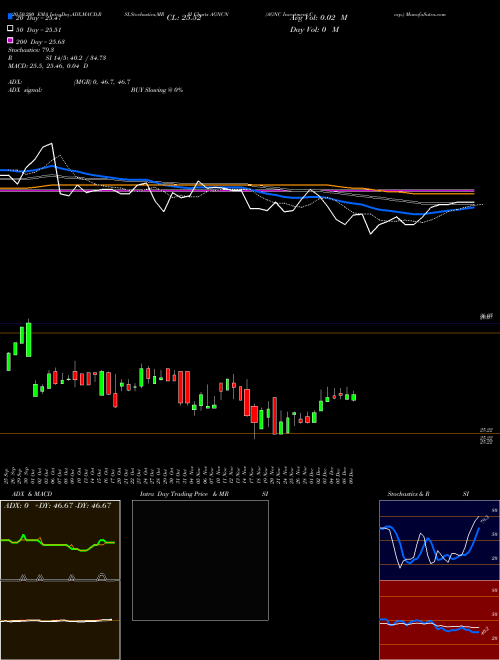This screenshot has width=500, height=660.
Task: Click the 'CL: 25.52' closing price label
Action: [x=184, y=18]
